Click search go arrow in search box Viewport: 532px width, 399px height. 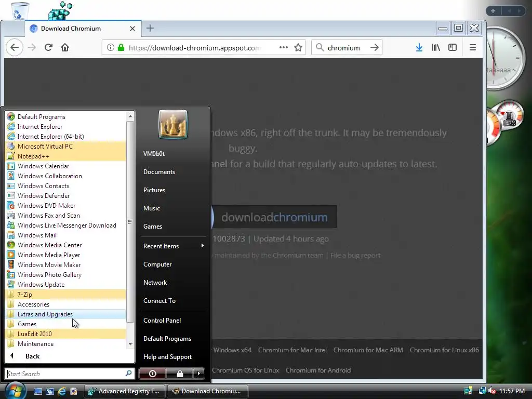tap(374, 47)
